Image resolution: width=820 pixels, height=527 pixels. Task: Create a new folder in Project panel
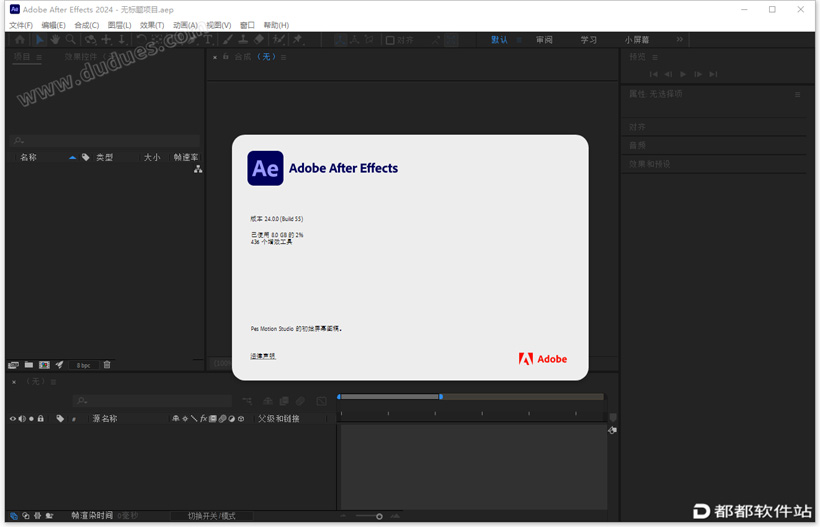tap(29, 365)
